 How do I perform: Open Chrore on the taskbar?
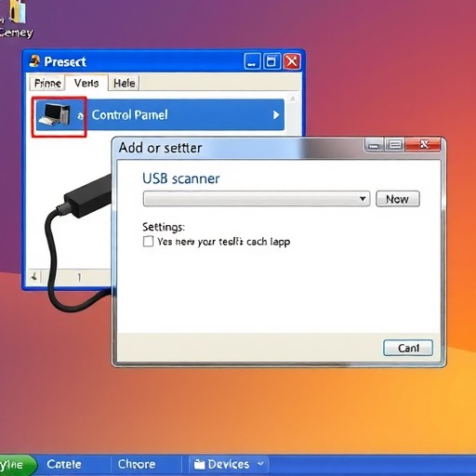[137, 464]
